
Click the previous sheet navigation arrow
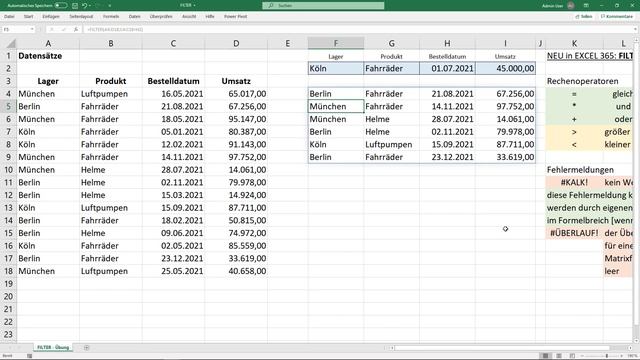coord(9,348)
